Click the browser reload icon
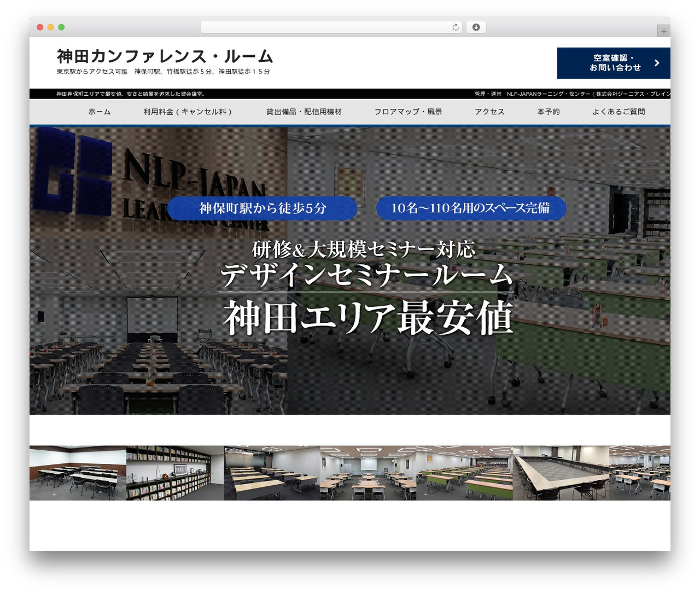The image size is (700, 593). tap(456, 27)
